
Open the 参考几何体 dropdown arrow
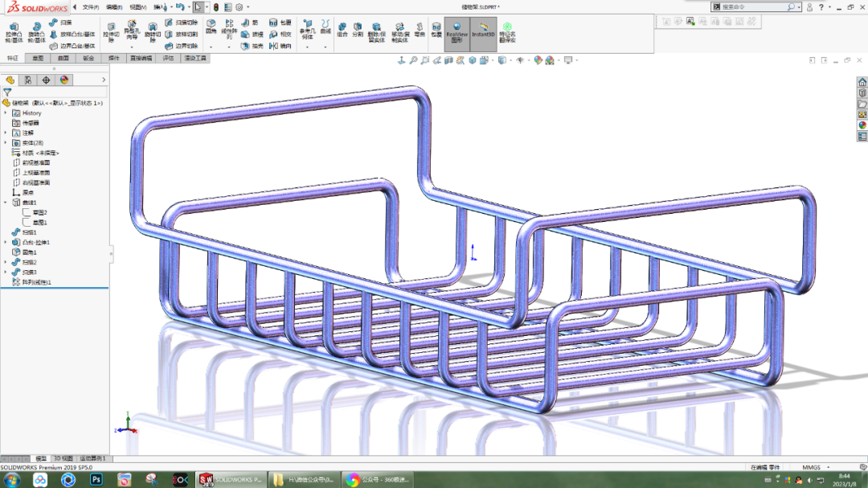click(x=306, y=47)
